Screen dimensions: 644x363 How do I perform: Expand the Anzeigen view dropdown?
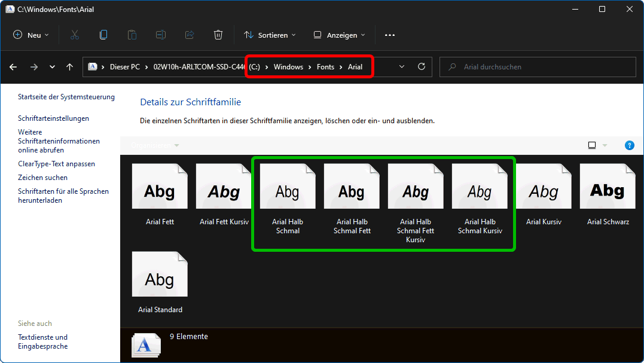pos(339,35)
